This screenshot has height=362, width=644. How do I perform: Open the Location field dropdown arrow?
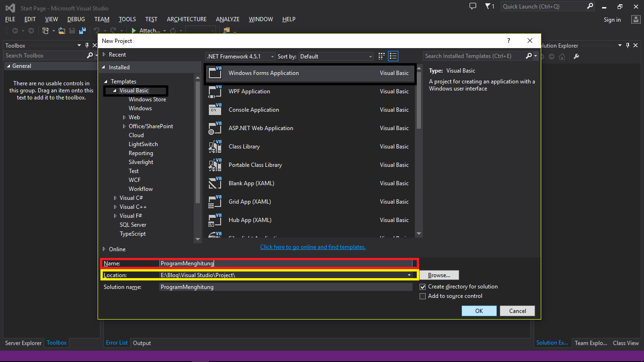click(x=408, y=275)
